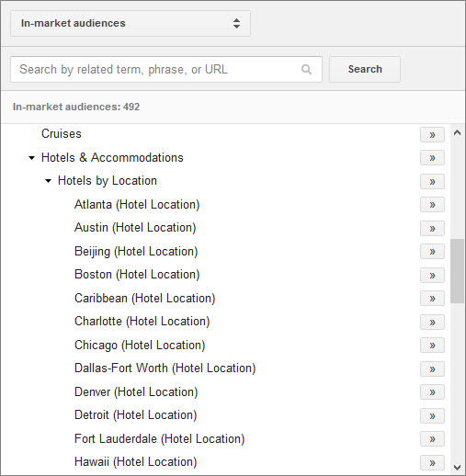Click the 'In-market audiences: 492' count text
The height and width of the screenshot is (476, 466).
coord(76,107)
